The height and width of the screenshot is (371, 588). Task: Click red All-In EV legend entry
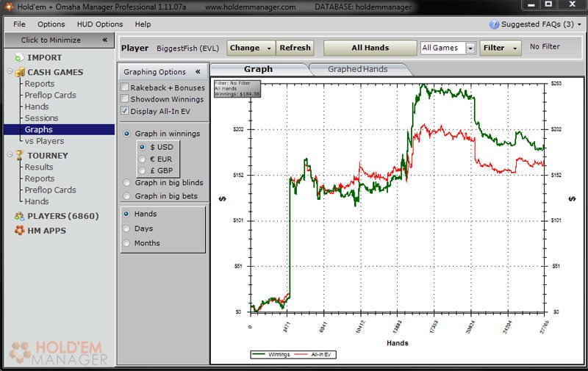[x=314, y=355]
